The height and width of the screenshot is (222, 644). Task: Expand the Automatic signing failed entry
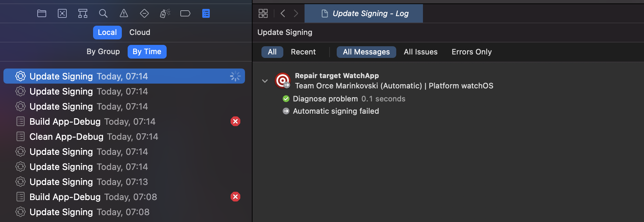[x=335, y=111]
